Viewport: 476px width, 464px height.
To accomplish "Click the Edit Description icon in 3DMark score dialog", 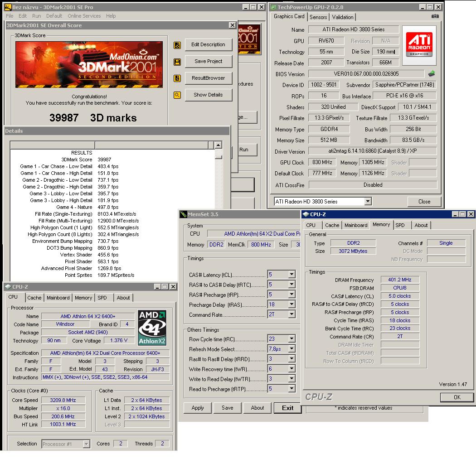I will (177, 45).
